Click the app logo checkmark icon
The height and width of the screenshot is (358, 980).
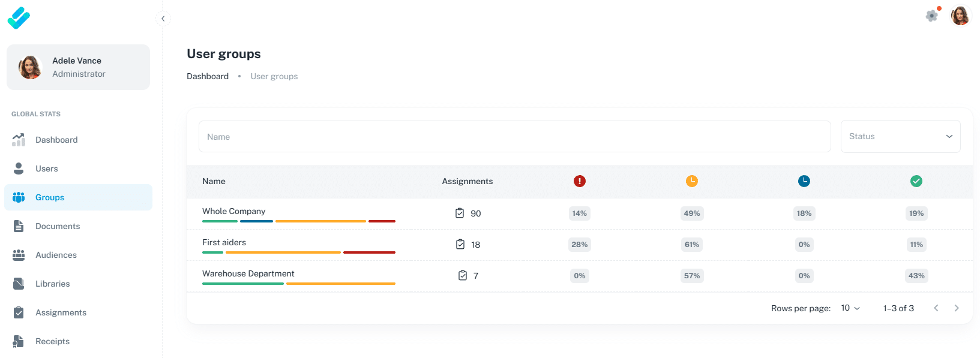[19, 18]
